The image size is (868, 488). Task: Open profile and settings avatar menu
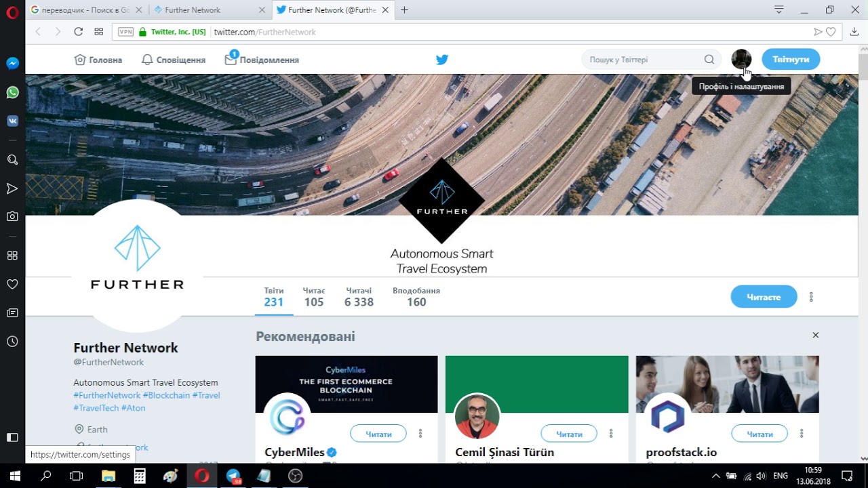[x=741, y=60]
